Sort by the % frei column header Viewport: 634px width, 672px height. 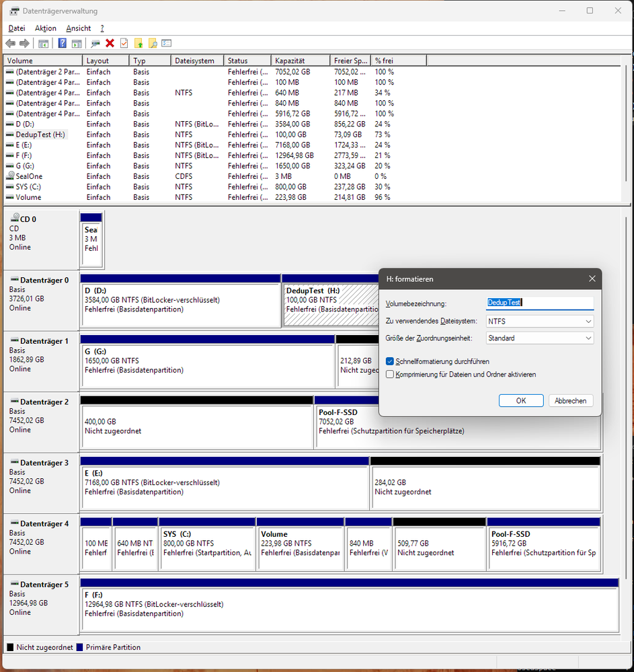tap(399, 61)
